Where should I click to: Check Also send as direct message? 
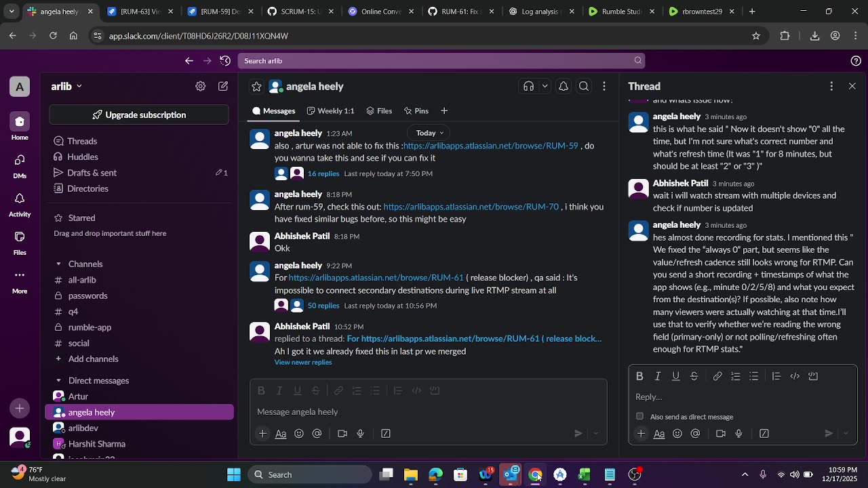click(x=639, y=416)
